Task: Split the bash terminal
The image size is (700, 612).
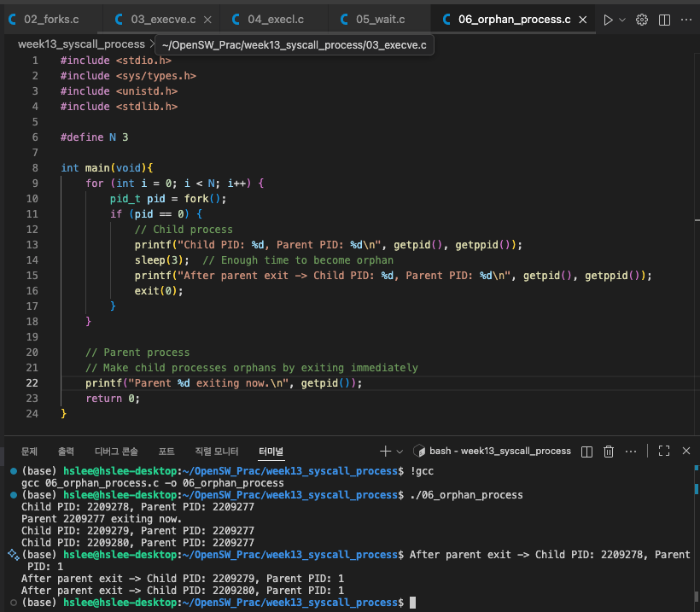Action: coord(587,451)
